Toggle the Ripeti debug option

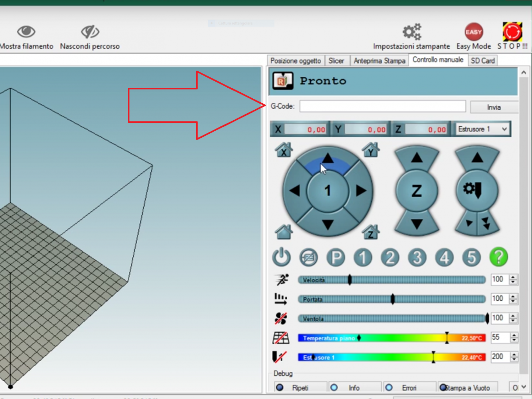280,388
